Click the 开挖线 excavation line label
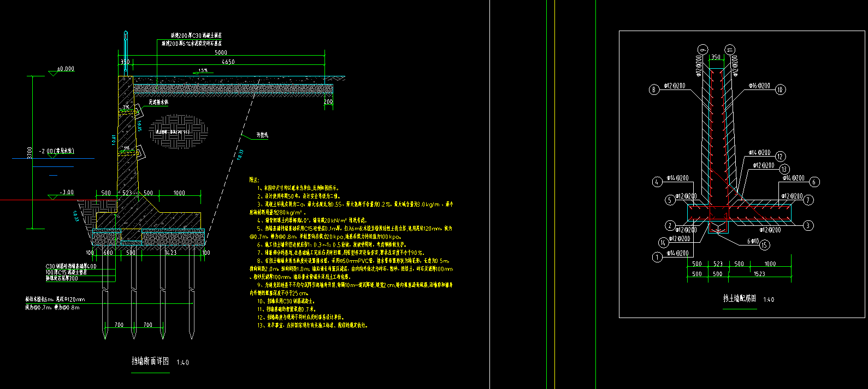868x389 pixels. (x=262, y=135)
